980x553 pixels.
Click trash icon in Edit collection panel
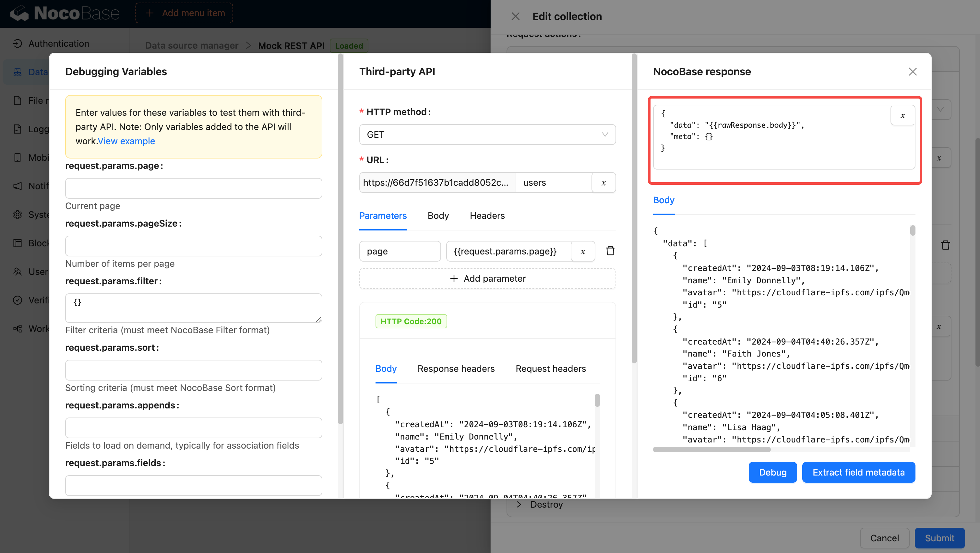point(945,245)
